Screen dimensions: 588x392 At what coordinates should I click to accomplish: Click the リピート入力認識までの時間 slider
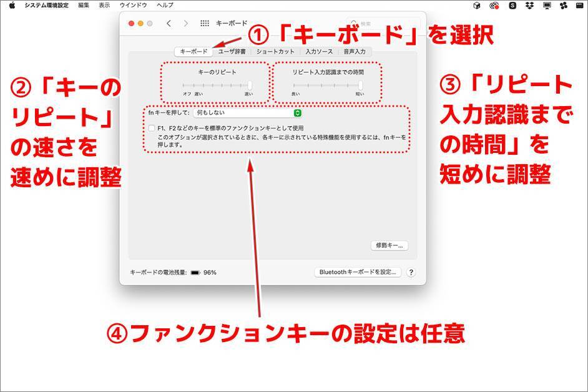[327, 86]
